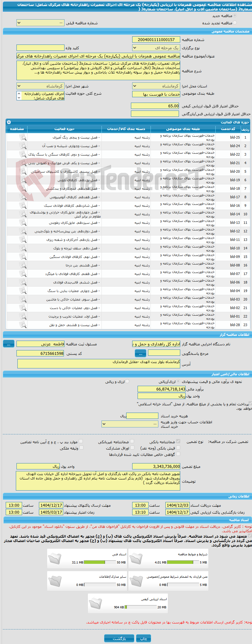Select the ارزی/ریالی radio option
252x644 pixels.
pyautogui.click(x=178, y=381)
